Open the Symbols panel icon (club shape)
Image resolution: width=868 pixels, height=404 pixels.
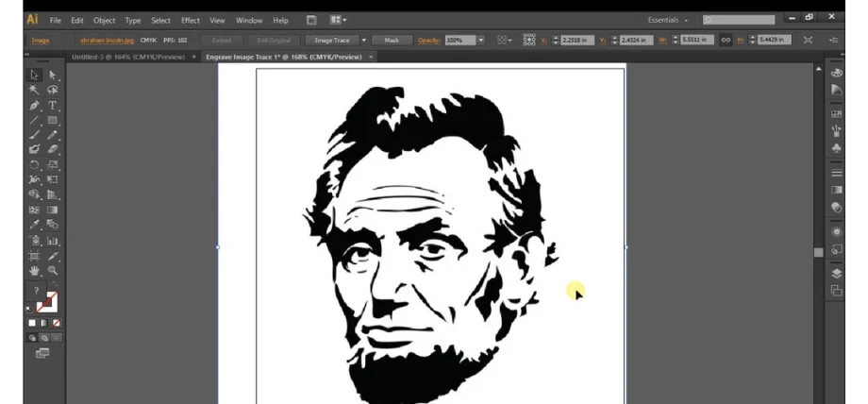click(x=837, y=148)
